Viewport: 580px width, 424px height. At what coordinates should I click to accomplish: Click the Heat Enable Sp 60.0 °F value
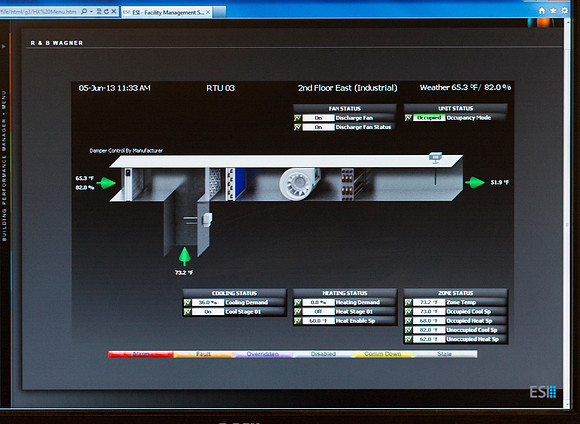[318, 321]
